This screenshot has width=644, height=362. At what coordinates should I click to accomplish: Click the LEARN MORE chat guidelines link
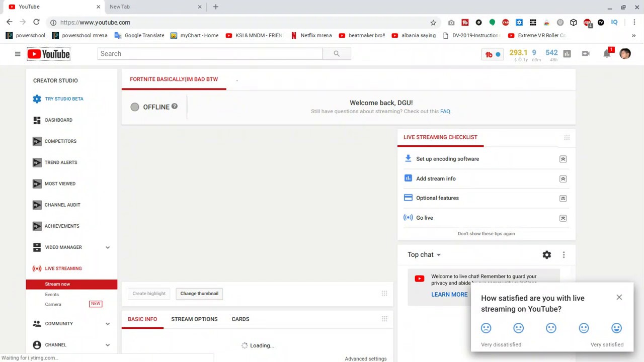449,295
